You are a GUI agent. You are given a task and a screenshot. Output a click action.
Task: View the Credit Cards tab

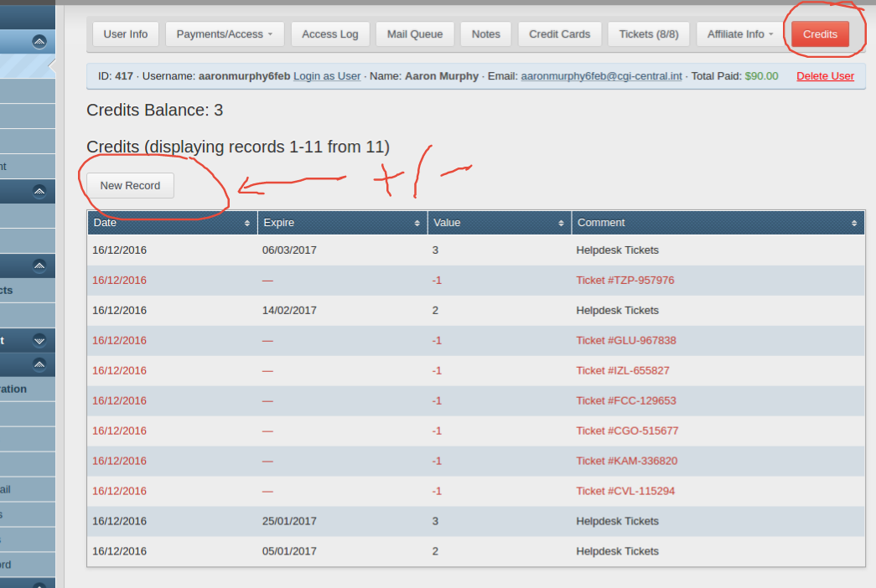point(559,34)
